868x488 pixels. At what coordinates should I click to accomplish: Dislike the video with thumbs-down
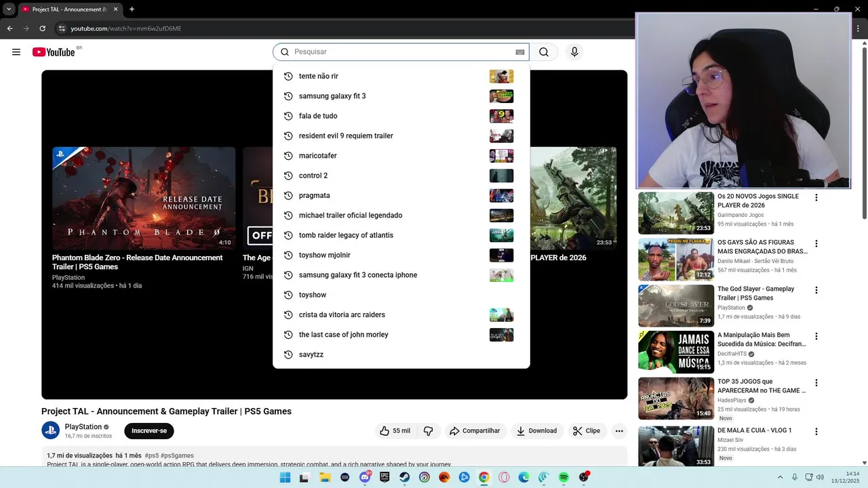tap(428, 431)
